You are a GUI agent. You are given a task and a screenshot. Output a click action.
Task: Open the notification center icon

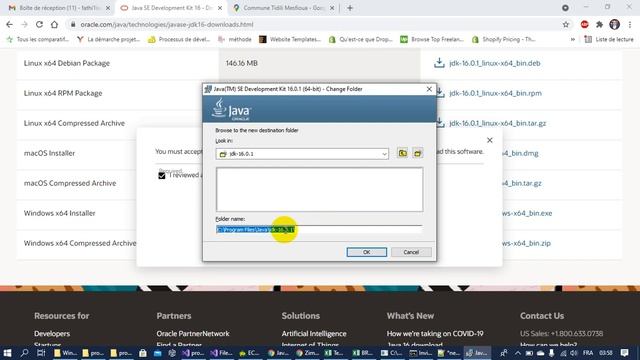coord(624,353)
